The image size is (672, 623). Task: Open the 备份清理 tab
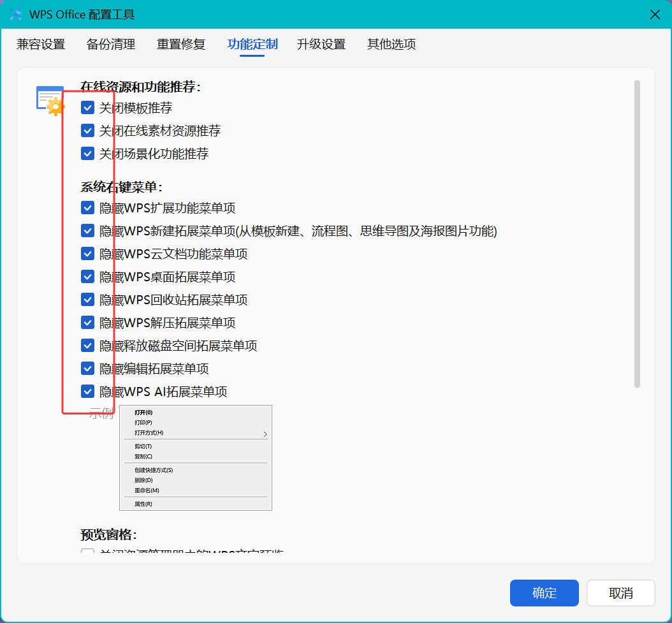[x=110, y=44]
